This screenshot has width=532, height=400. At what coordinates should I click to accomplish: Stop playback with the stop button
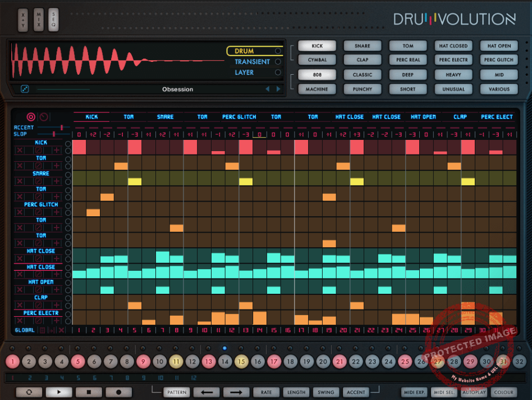pyautogui.click(x=89, y=392)
